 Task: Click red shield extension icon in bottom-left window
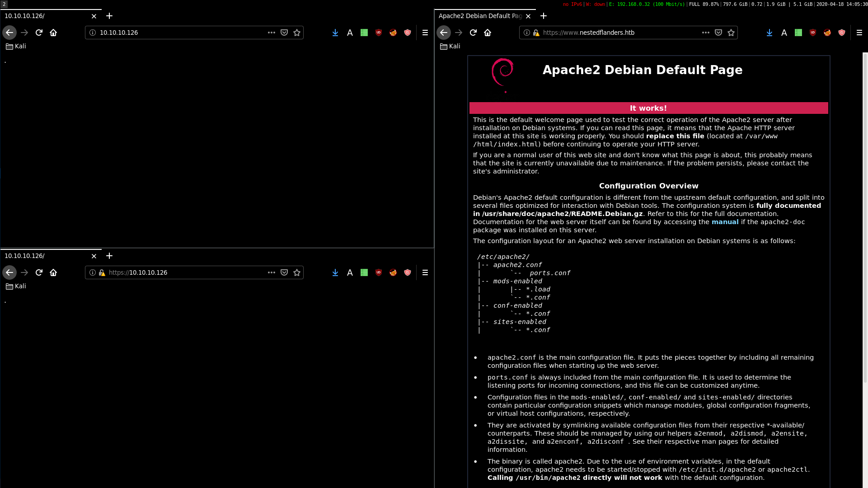pos(408,272)
